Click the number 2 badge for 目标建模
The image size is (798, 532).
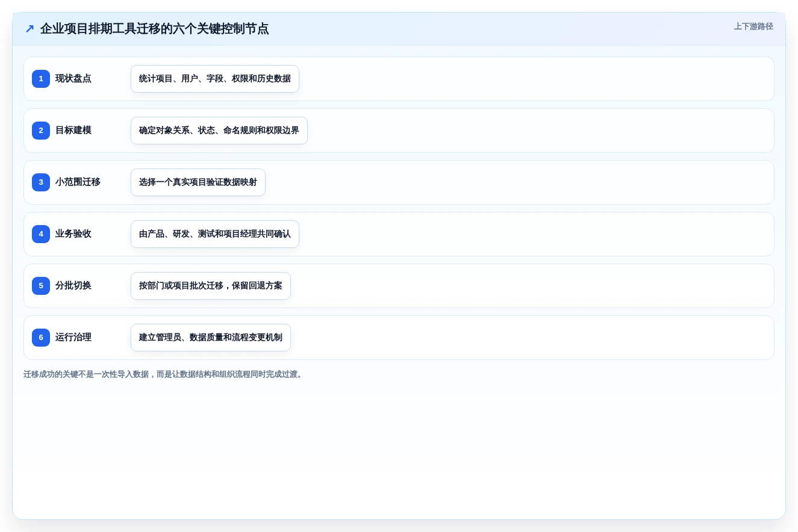click(41, 131)
